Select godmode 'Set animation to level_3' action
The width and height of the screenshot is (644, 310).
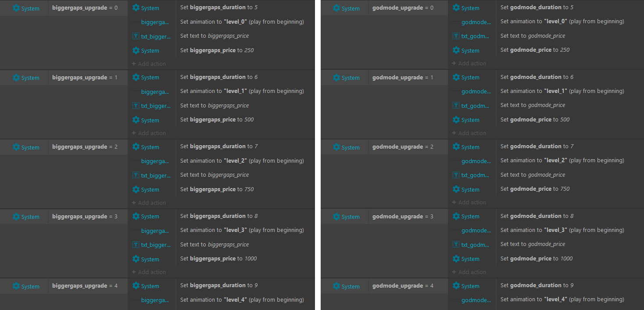click(562, 230)
